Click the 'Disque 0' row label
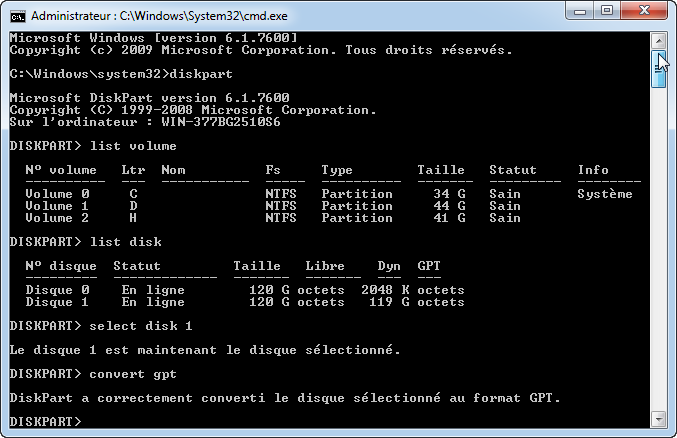Image resolution: width=677 pixels, height=438 pixels. coord(57,290)
